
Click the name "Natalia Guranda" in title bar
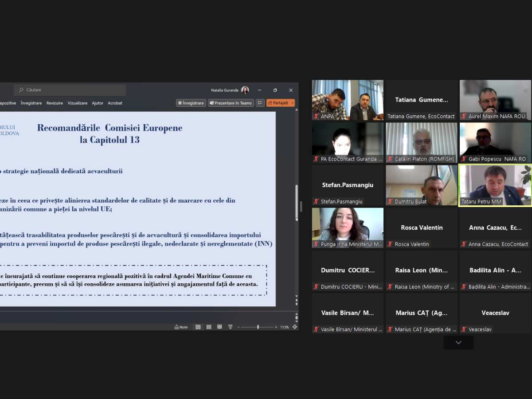pyautogui.click(x=225, y=90)
